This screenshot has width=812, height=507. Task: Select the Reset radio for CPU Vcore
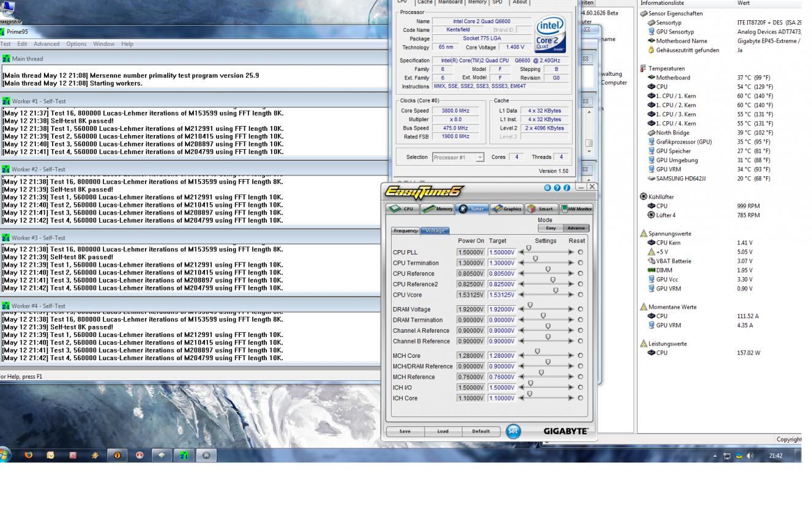[x=580, y=295]
